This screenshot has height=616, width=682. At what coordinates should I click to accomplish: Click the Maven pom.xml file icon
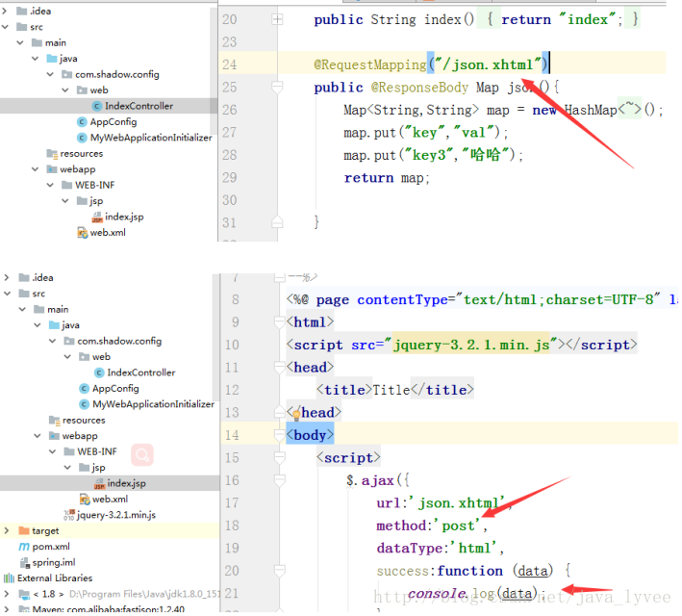click(x=24, y=547)
